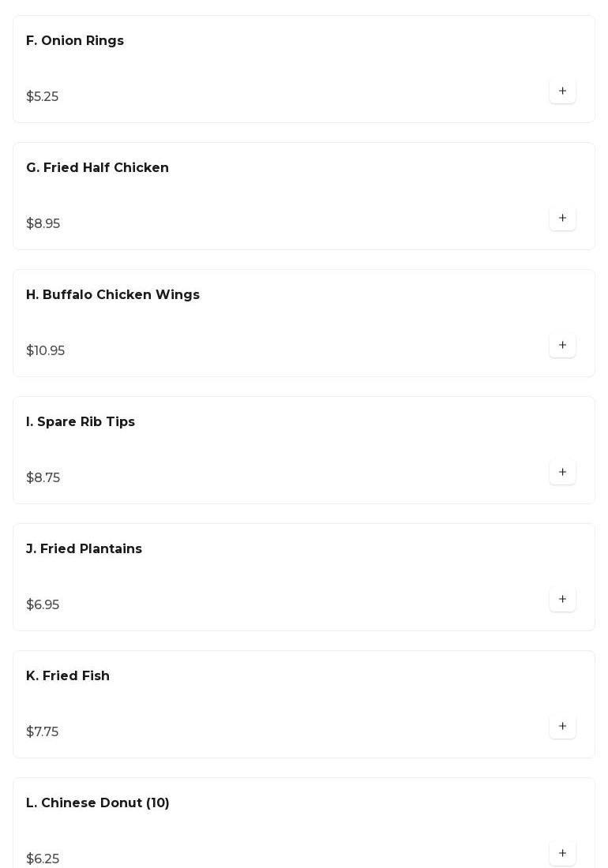
Task: Click the $5.25 Onion Rings price
Action: point(43,97)
